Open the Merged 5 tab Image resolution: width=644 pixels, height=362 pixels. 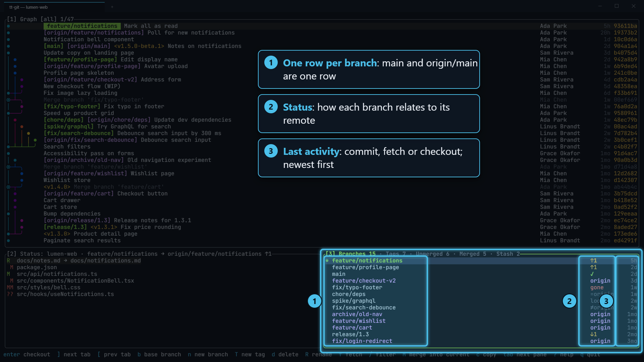[473, 254]
